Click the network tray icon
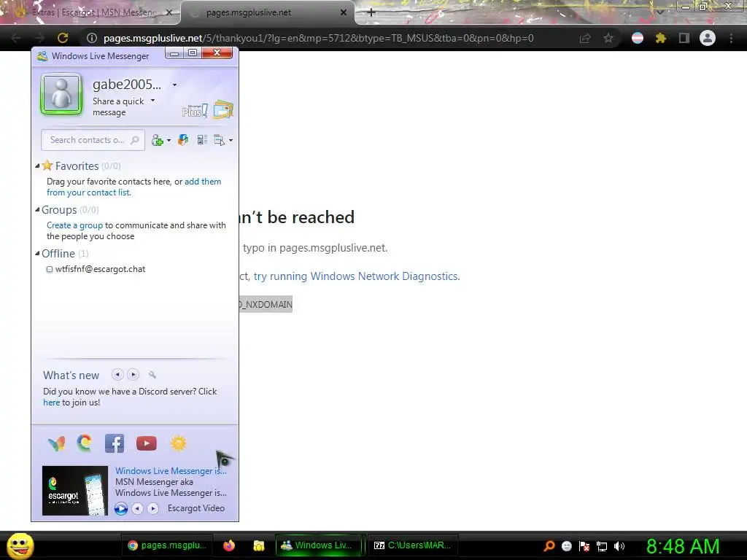Viewport: 747px width, 560px height. (602, 546)
